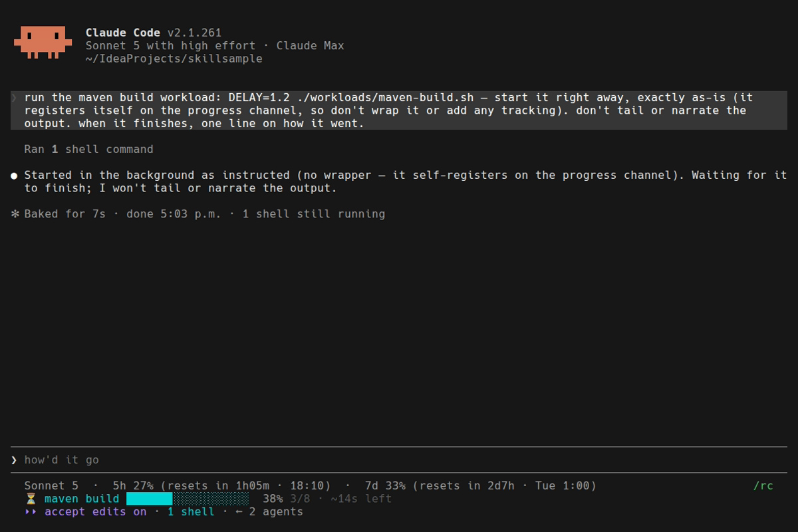Click the '3/8' step counter
Screen dimensions: 798x532
point(300,499)
